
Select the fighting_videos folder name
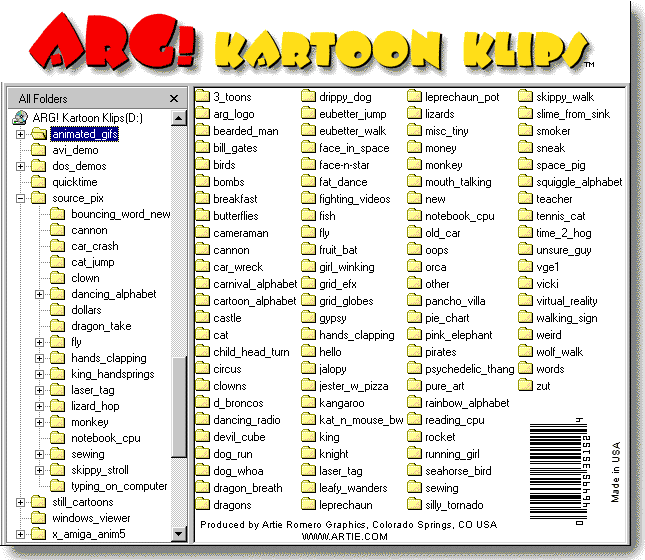tap(355, 199)
